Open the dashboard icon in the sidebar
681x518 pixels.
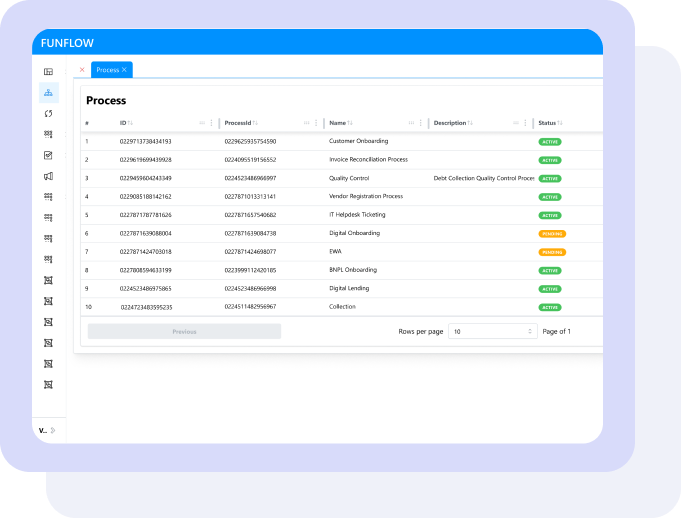click(x=48, y=72)
